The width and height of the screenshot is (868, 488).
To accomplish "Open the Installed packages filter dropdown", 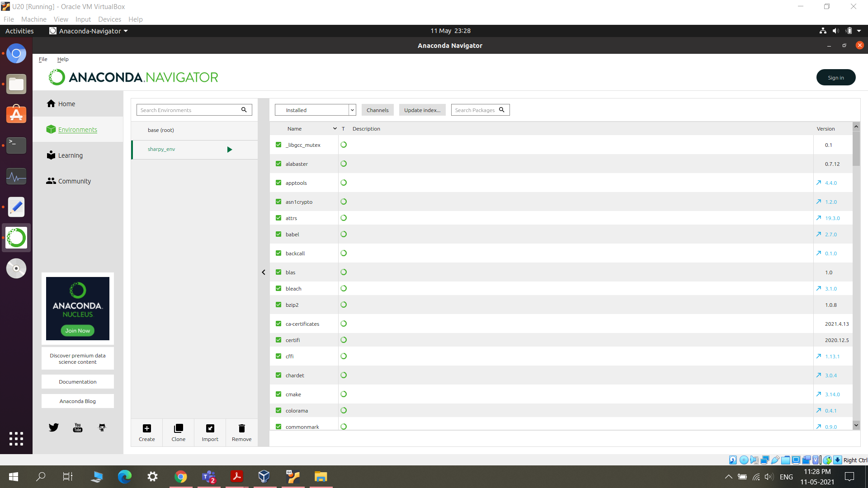I will click(x=316, y=110).
